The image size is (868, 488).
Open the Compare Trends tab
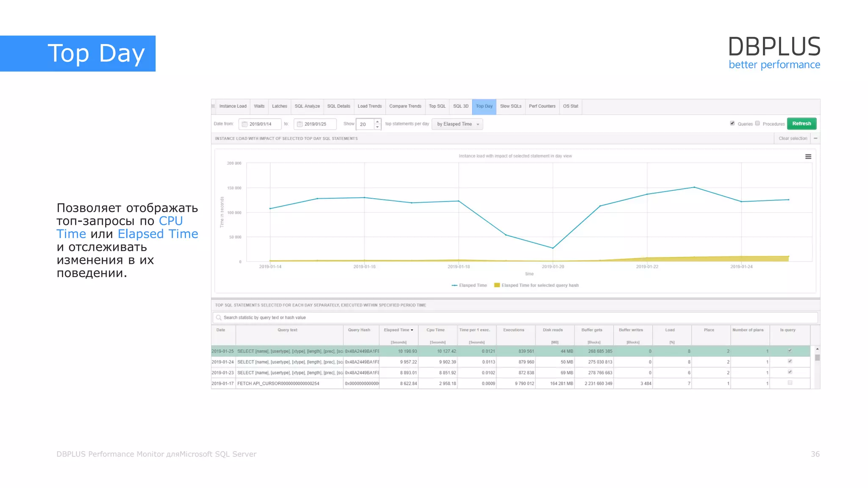pos(405,106)
